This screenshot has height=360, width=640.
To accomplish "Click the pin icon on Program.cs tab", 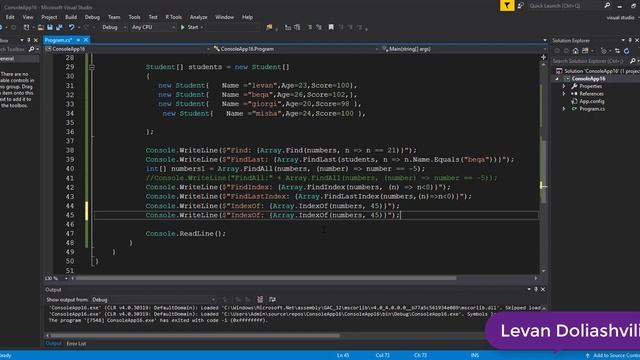I will (x=78, y=40).
